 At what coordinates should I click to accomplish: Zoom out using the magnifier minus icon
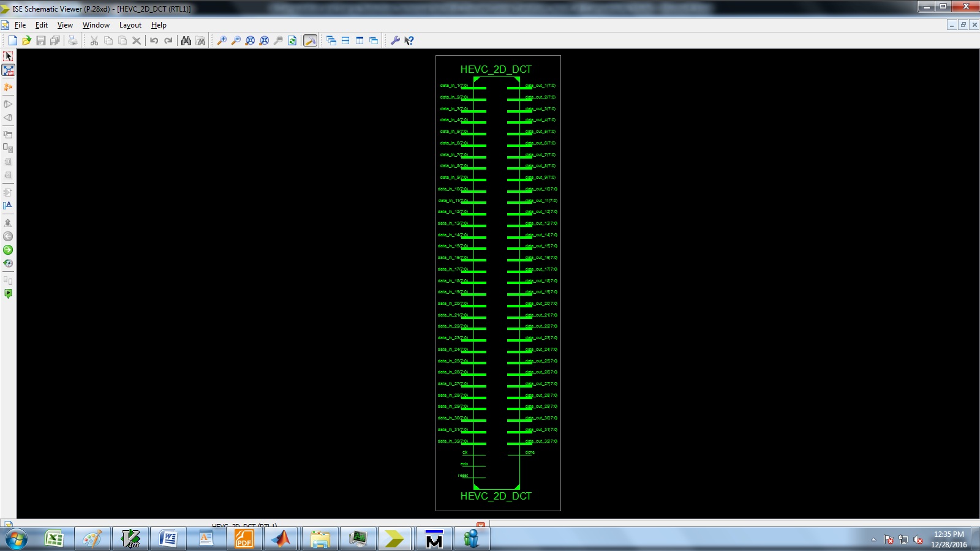pos(236,40)
